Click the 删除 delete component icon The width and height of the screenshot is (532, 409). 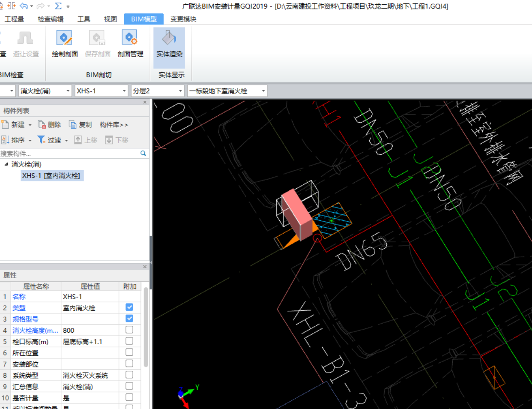[x=42, y=124]
